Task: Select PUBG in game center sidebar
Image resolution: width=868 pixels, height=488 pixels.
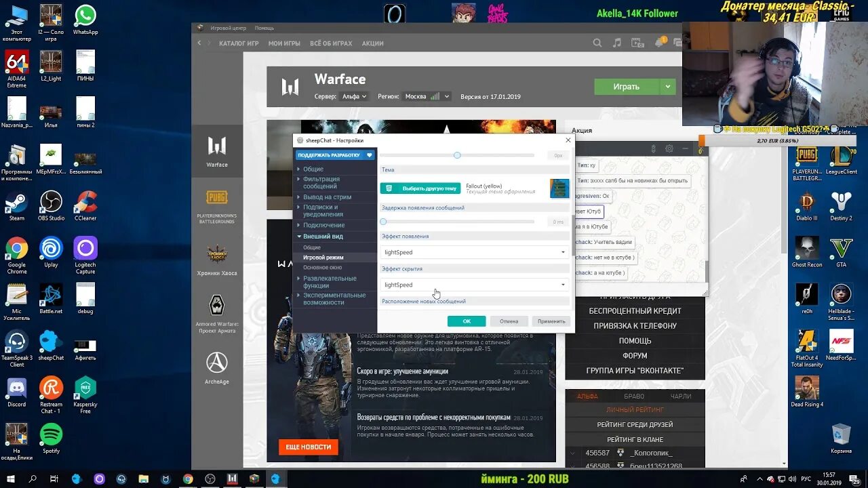Action: point(217,205)
